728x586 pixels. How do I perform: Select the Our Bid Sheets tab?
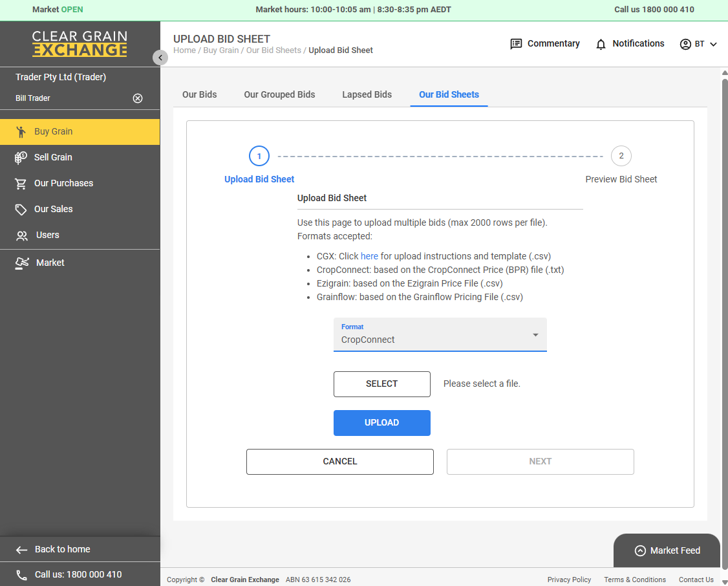tap(449, 94)
